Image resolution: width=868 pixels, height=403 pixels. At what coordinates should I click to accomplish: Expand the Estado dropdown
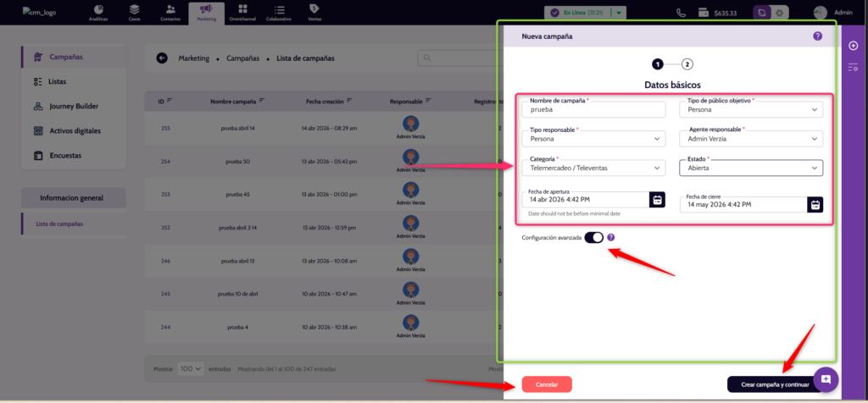point(751,168)
